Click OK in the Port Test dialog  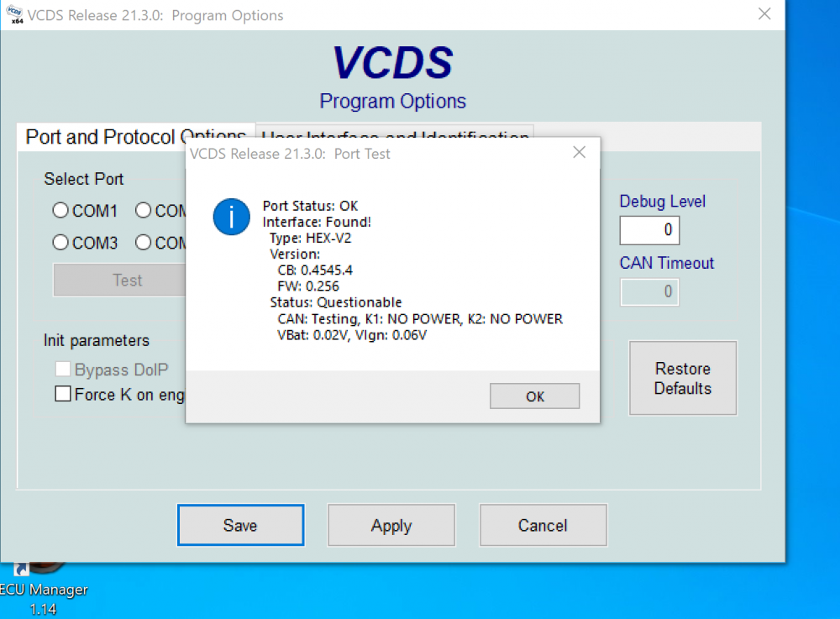(534, 396)
